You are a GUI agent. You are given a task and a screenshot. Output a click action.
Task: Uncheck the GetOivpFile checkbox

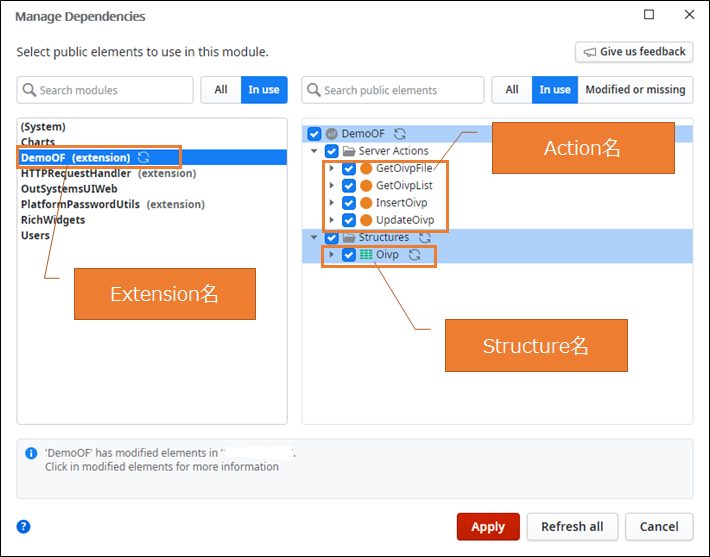click(349, 169)
